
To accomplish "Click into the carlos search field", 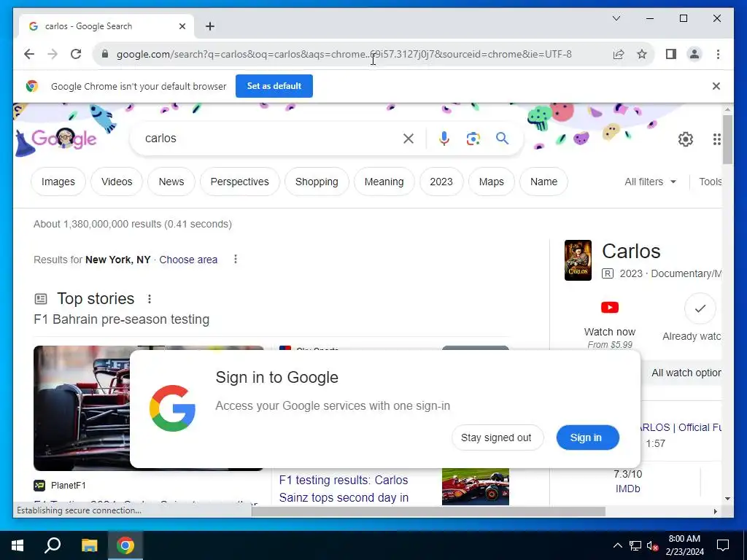I will point(271,139).
